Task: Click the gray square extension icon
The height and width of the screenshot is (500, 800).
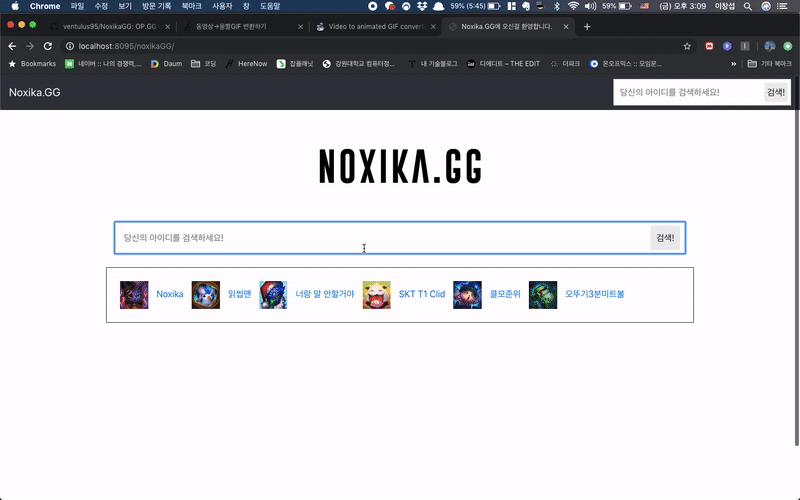Action: point(745,46)
